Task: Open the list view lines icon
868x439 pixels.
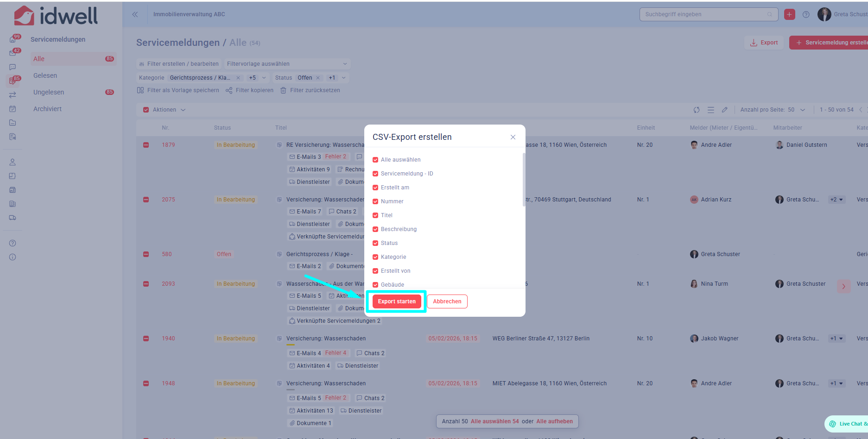Action: pos(710,110)
